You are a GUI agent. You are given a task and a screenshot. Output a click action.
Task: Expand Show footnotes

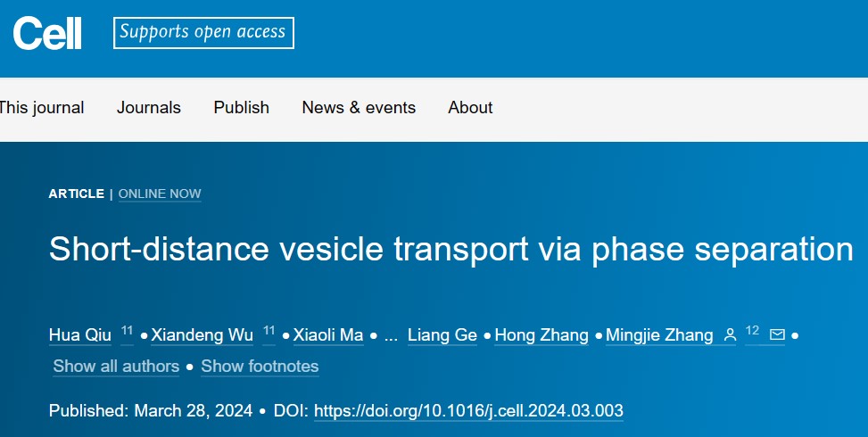[x=260, y=367]
